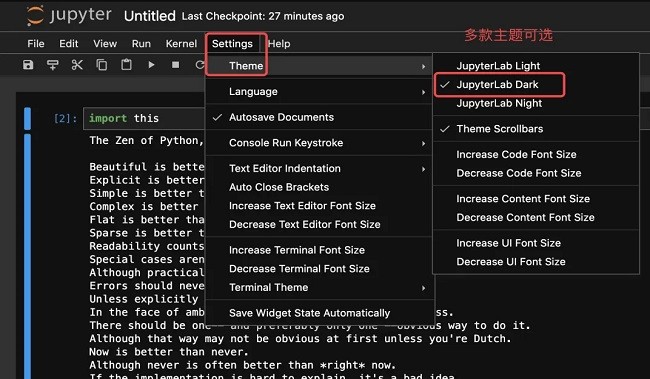
Task: Click Decrease Code Font Size
Action: point(536,173)
